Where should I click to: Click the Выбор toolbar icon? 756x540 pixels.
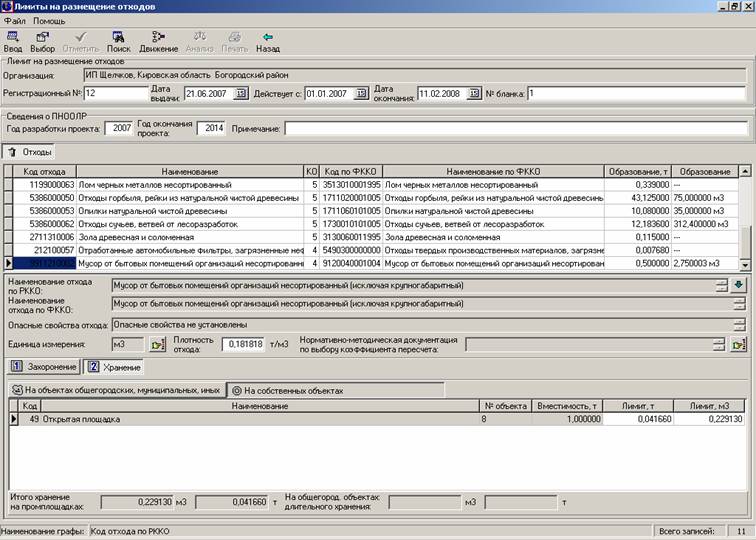coord(43,40)
